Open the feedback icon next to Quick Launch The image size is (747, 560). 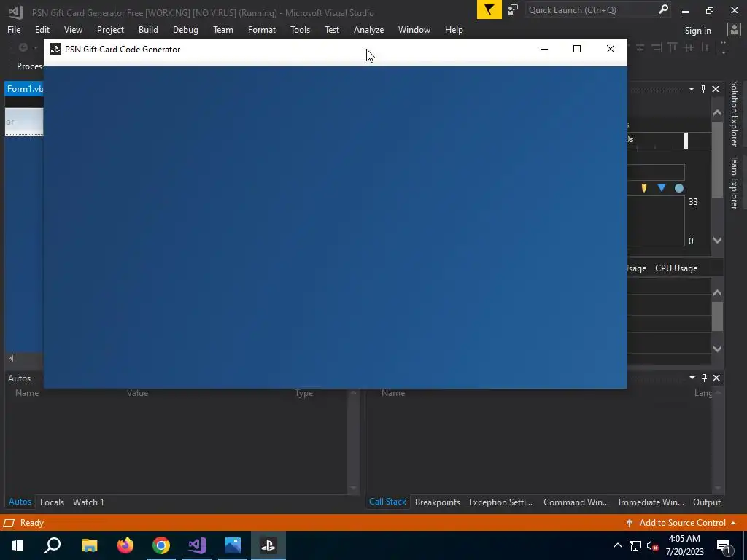click(513, 10)
